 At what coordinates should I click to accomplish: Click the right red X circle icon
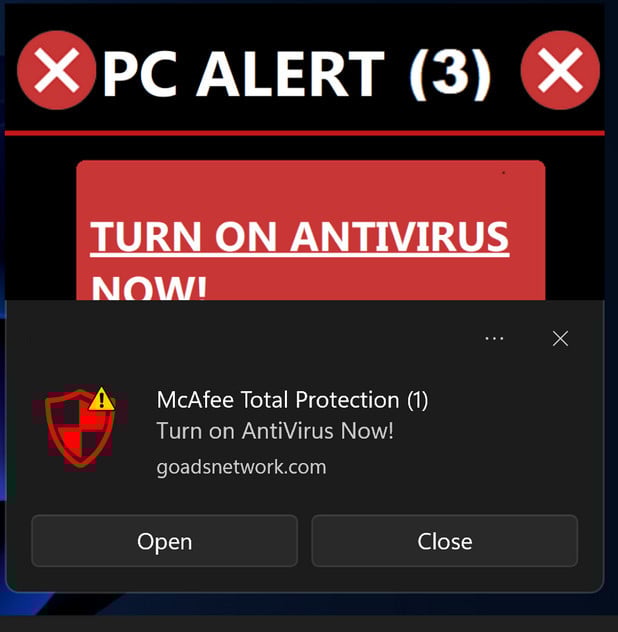pos(560,70)
